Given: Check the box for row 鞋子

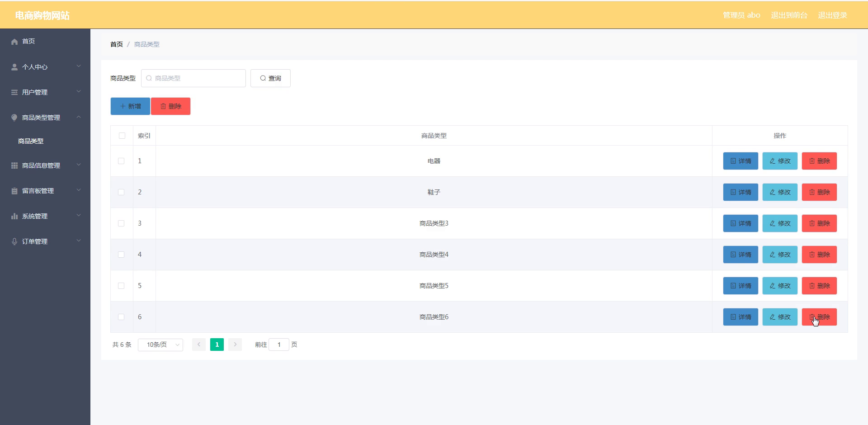Looking at the screenshot, I should click(x=121, y=192).
